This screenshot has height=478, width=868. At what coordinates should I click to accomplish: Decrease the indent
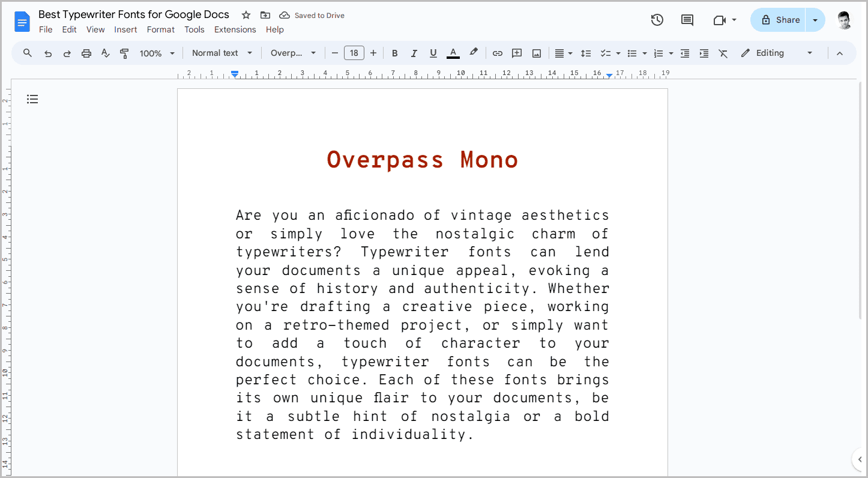pos(685,53)
